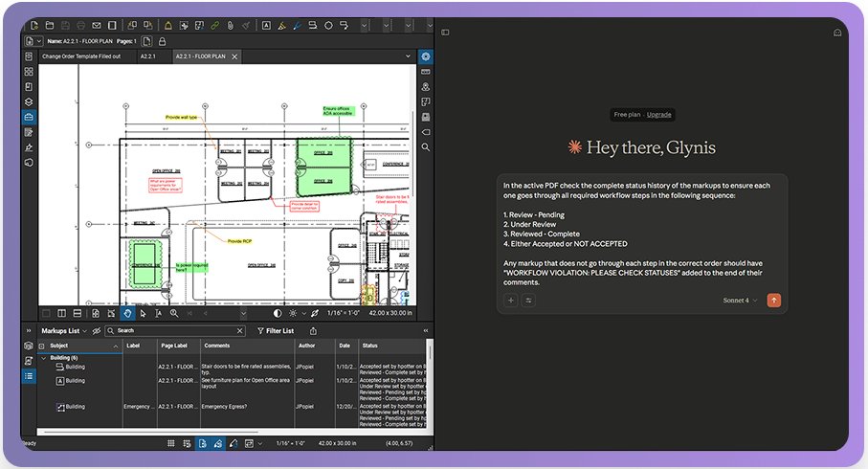Image resolution: width=868 pixels, height=469 pixels.
Task: Click the markups Search field
Action: (177, 330)
